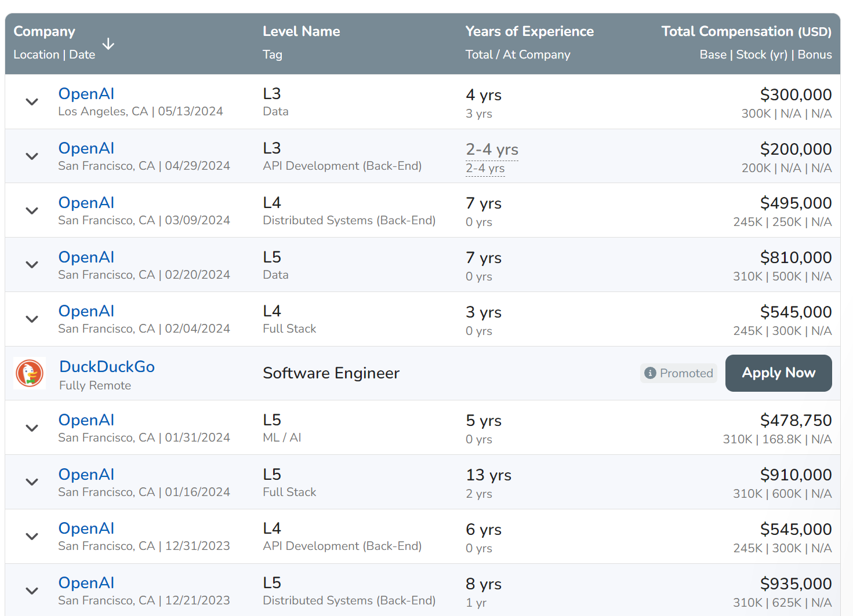Click the 245K | 250K | N/A breakdown
853x616 pixels.
pos(782,222)
